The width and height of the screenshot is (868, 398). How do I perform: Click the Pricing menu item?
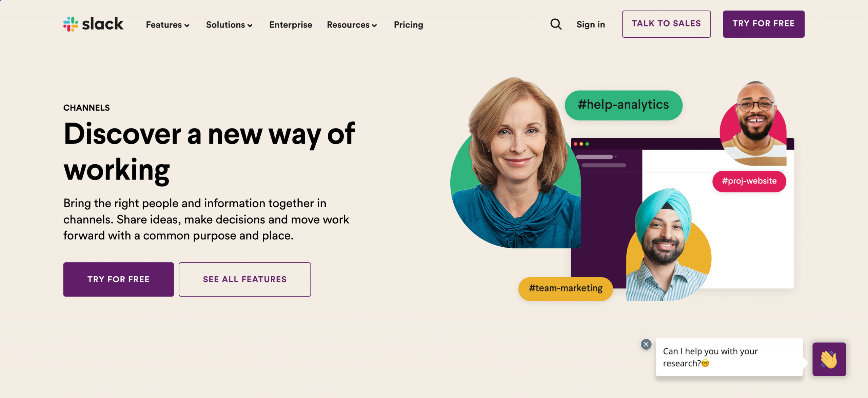click(x=409, y=24)
